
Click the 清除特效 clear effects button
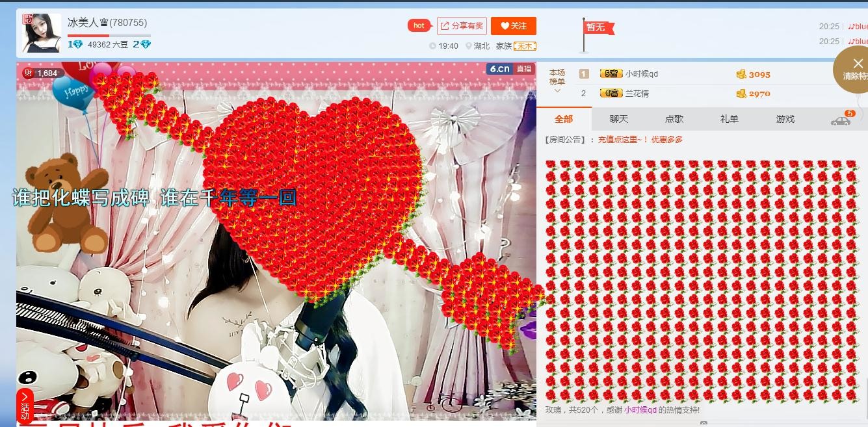(853, 70)
